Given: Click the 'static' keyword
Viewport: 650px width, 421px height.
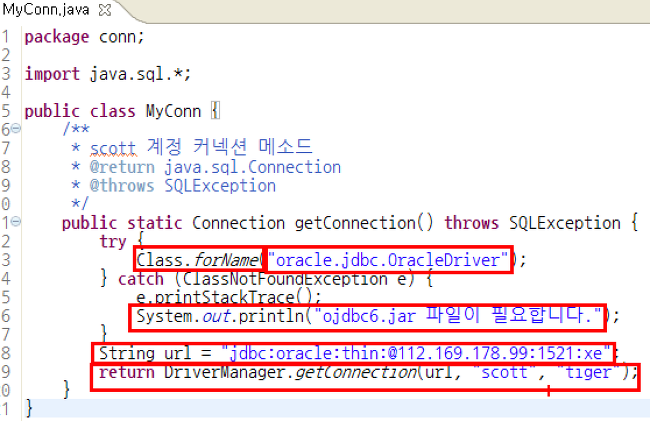Looking at the screenshot, I should [155, 223].
